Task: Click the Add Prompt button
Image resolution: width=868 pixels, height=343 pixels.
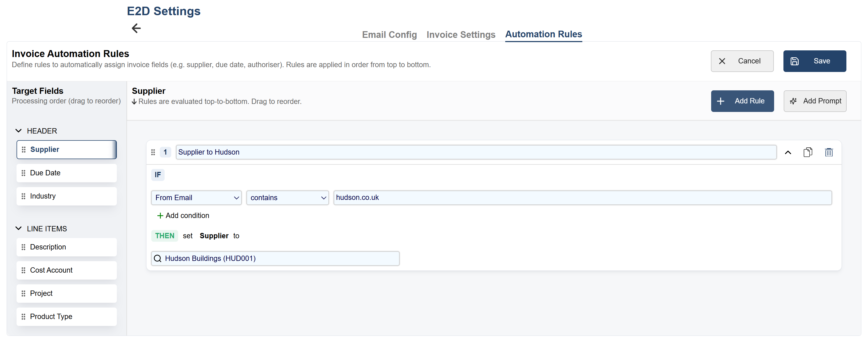Action: tap(815, 101)
